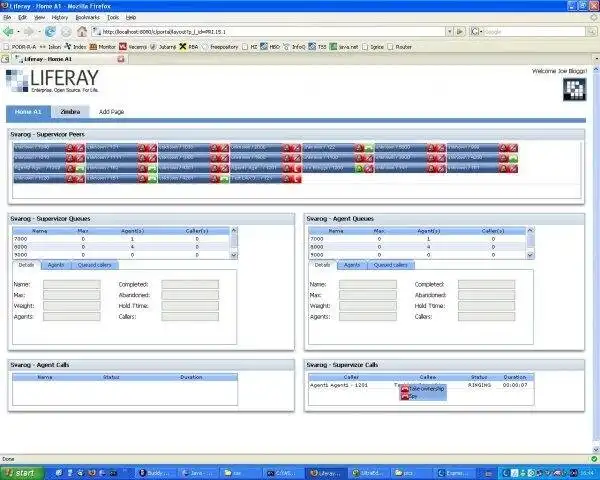Open the search engine selector dropdown
Image resolution: width=600 pixels, height=480 pixels.
pyautogui.click(x=476, y=32)
